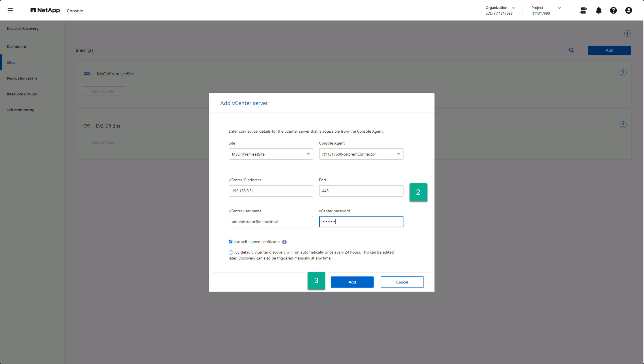Open the hamburger navigation menu
This screenshot has height=364, width=644.
[x=10, y=10]
